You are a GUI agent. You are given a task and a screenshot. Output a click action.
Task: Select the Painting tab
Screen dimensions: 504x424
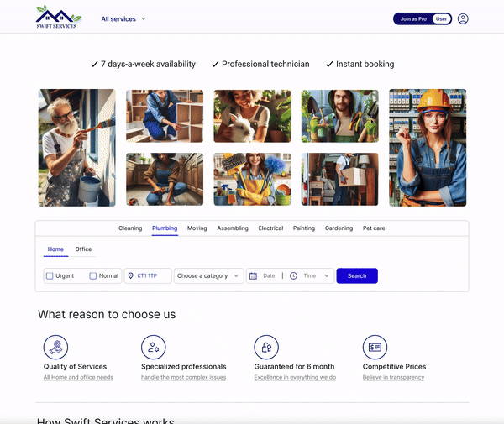point(304,228)
